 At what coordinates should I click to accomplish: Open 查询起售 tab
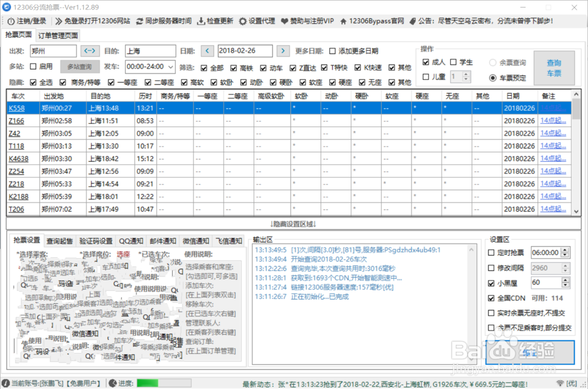coord(59,241)
